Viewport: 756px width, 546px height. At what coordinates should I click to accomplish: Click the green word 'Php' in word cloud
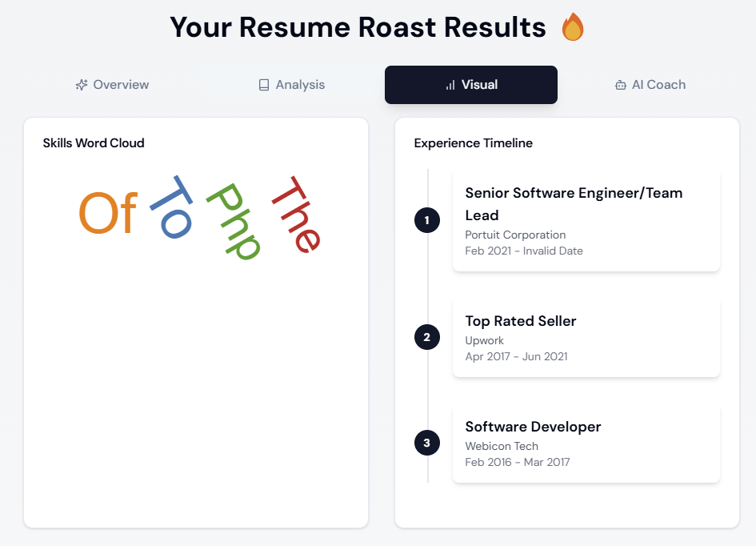click(234, 222)
